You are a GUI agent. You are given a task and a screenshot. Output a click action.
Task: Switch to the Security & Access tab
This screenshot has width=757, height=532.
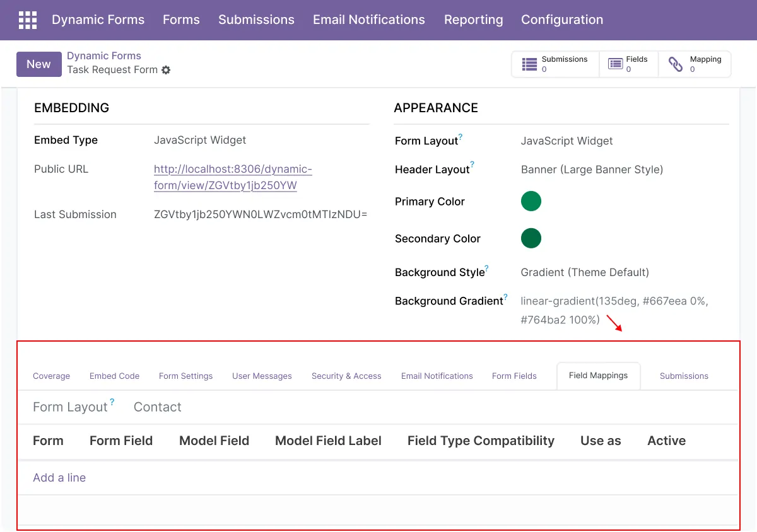[346, 376]
